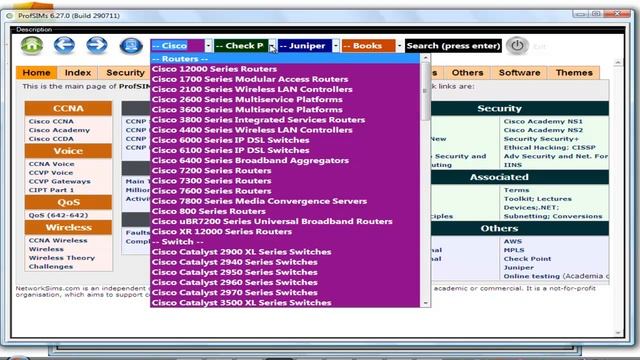Open the CCNA Wireless link
This screenshot has width=640, height=360.
tap(58, 241)
